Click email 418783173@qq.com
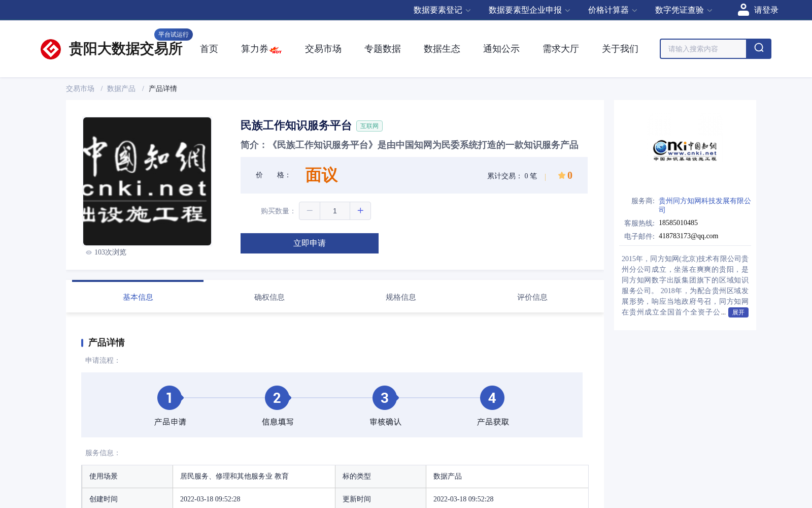 [688, 236]
